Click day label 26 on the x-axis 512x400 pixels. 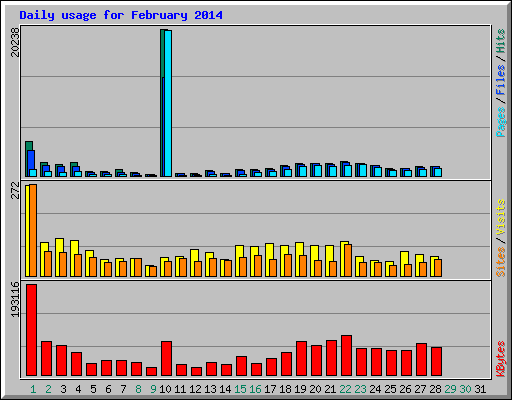405,389
